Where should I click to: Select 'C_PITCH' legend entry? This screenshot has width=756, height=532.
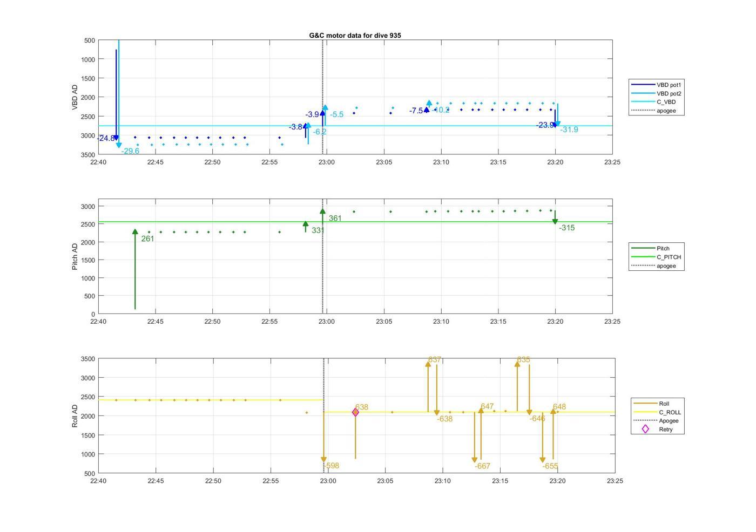pos(656,257)
